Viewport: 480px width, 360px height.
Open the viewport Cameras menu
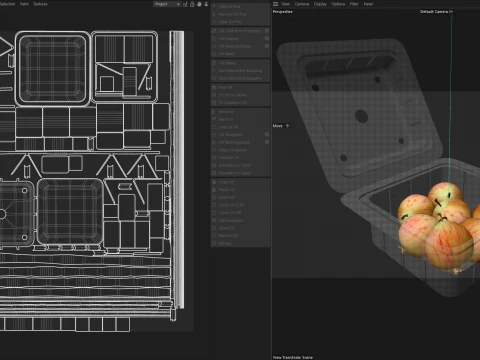tap(302, 4)
